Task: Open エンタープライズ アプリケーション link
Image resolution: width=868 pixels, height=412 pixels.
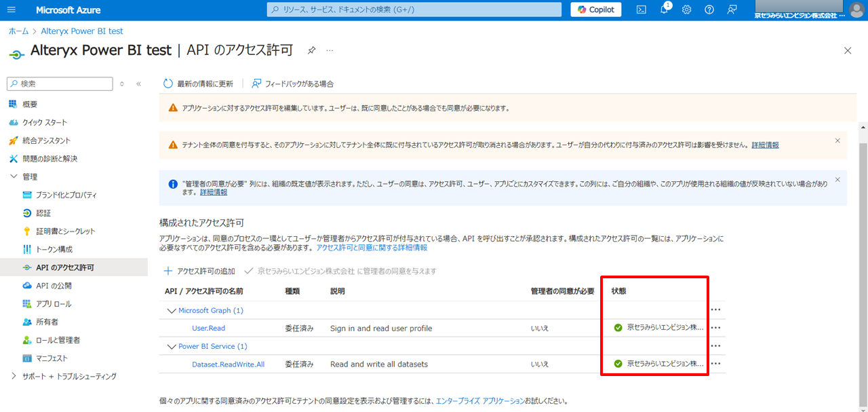Action: [x=480, y=401]
